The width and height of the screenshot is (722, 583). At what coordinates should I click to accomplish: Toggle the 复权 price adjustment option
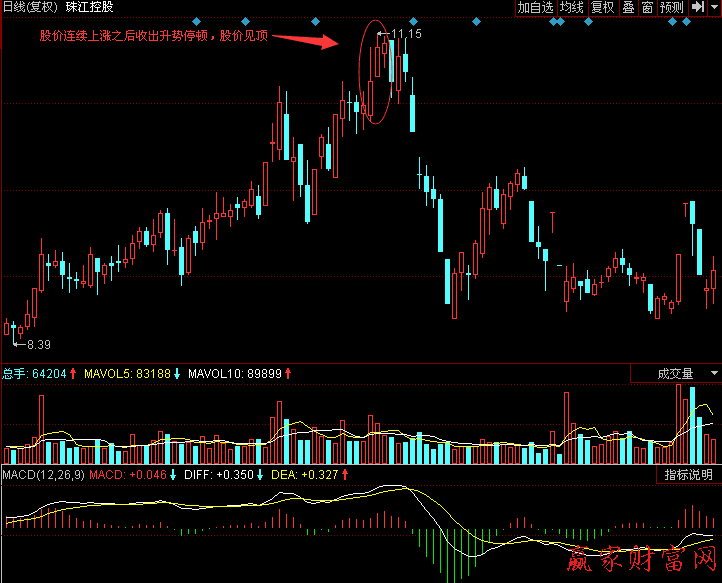pos(602,7)
